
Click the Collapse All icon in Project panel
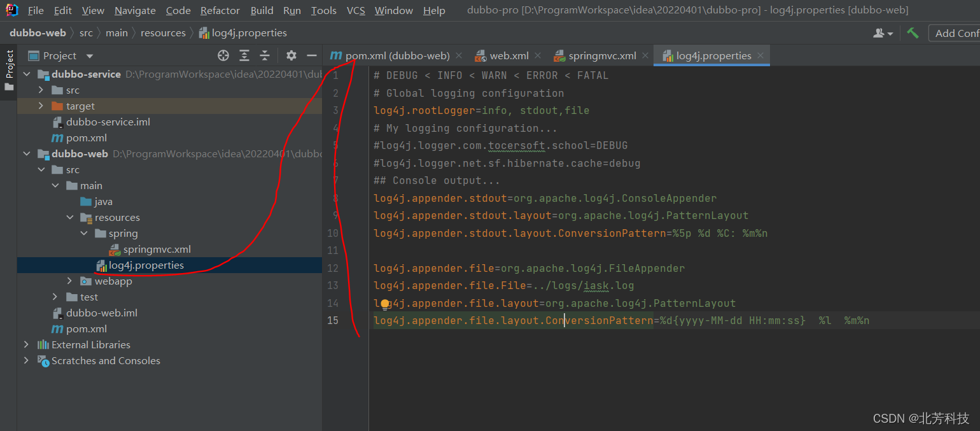coord(265,55)
